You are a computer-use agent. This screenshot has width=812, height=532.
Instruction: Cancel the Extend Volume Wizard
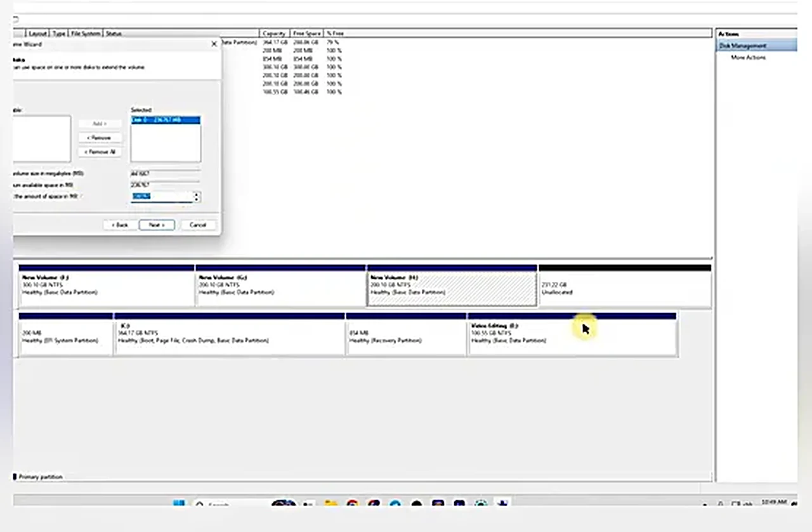[198, 225]
